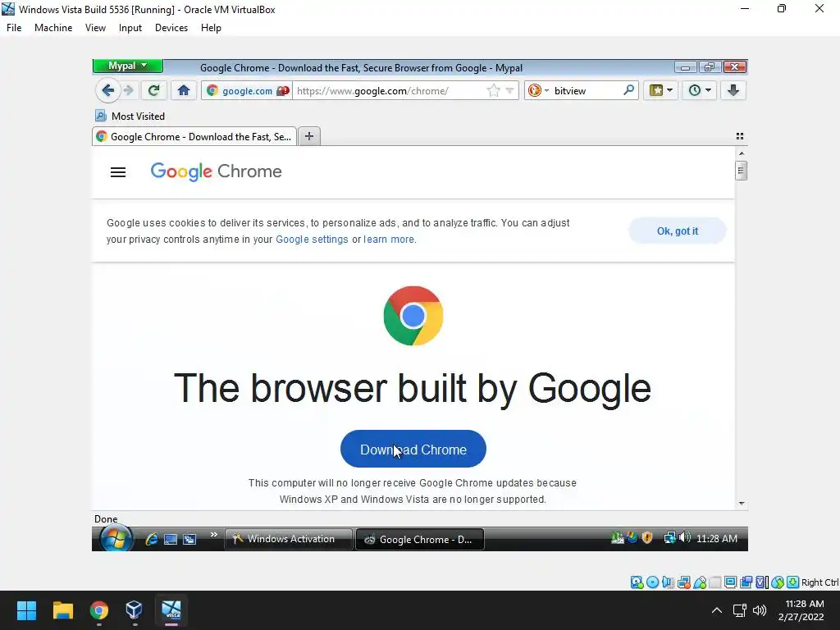Click the page scrollbar thumb

pyautogui.click(x=741, y=171)
